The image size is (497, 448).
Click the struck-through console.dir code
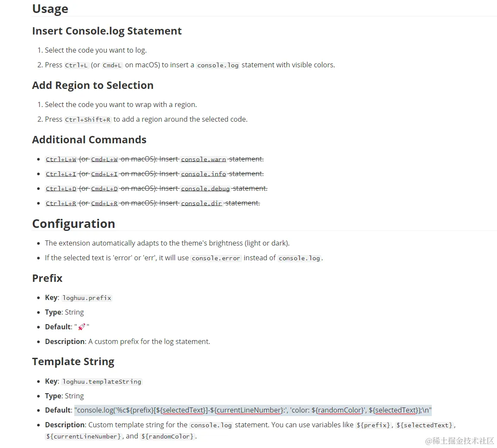(x=202, y=203)
